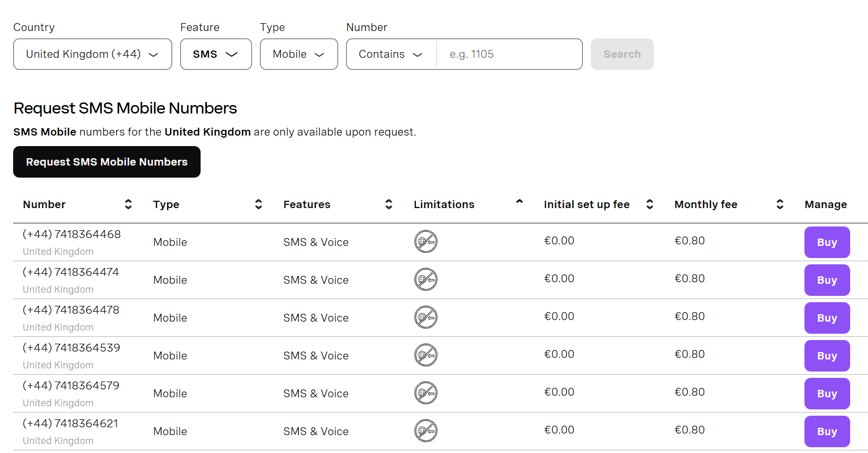
Task: Select the text (+44) 7418364579
Action: point(71,386)
